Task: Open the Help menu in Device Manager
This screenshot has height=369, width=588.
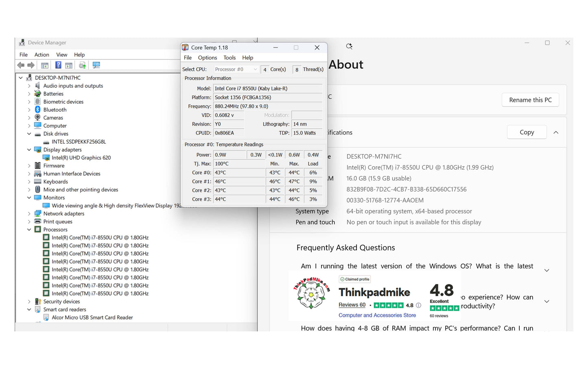Action: pyautogui.click(x=79, y=54)
